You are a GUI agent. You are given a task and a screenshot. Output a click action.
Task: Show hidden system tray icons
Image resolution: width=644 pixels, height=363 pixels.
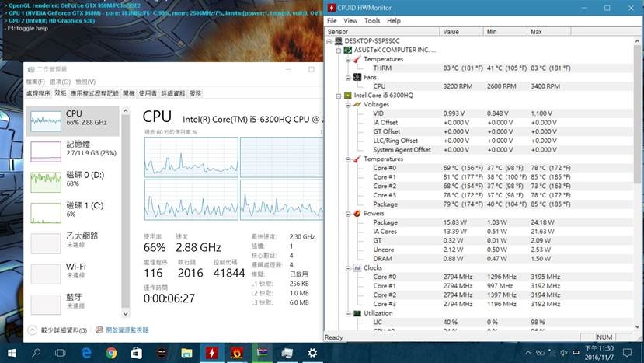528,353
